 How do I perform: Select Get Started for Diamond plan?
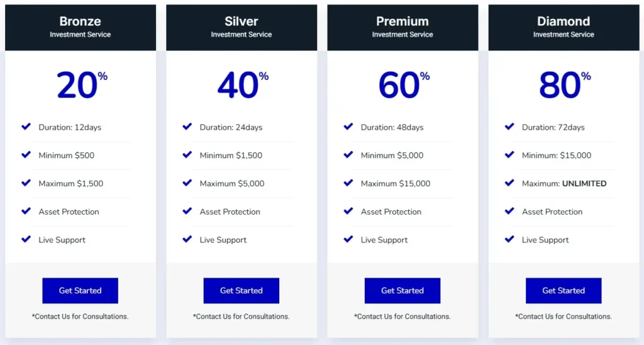tap(563, 291)
